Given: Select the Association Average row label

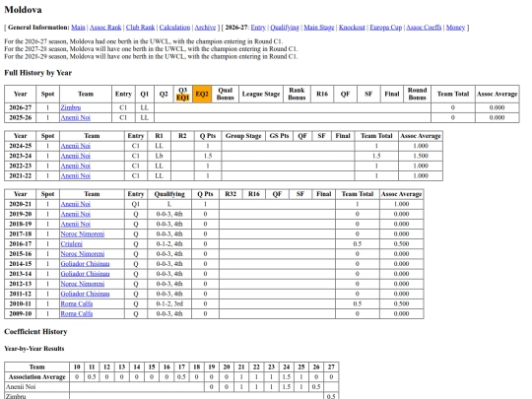Looking at the screenshot, I should 37,377.
